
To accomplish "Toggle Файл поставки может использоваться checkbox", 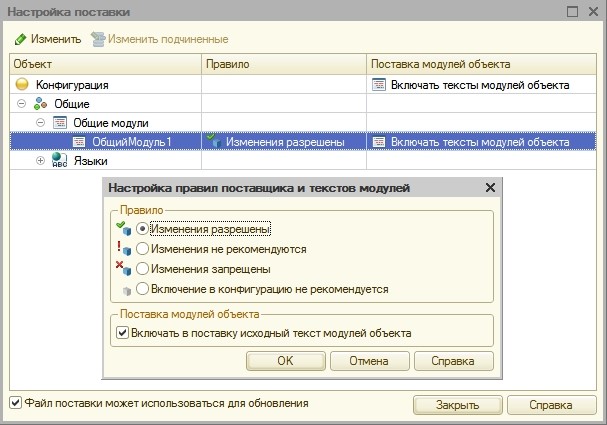I will point(15,403).
